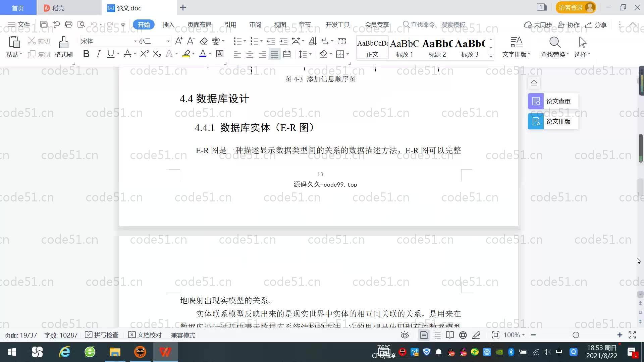Switch to 稻壳 tab
Viewport: 644px width, 362px height.
click(x=69, y=8)
